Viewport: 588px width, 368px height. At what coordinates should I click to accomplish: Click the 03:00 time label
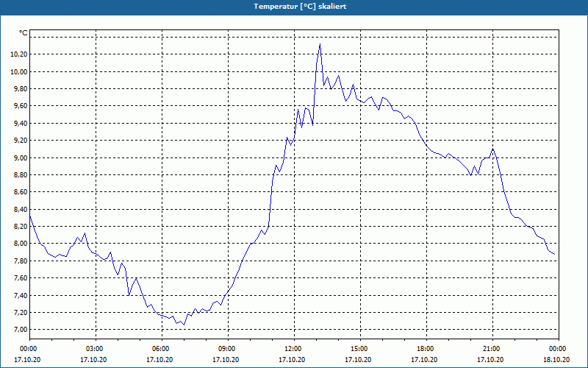point(96,349)
